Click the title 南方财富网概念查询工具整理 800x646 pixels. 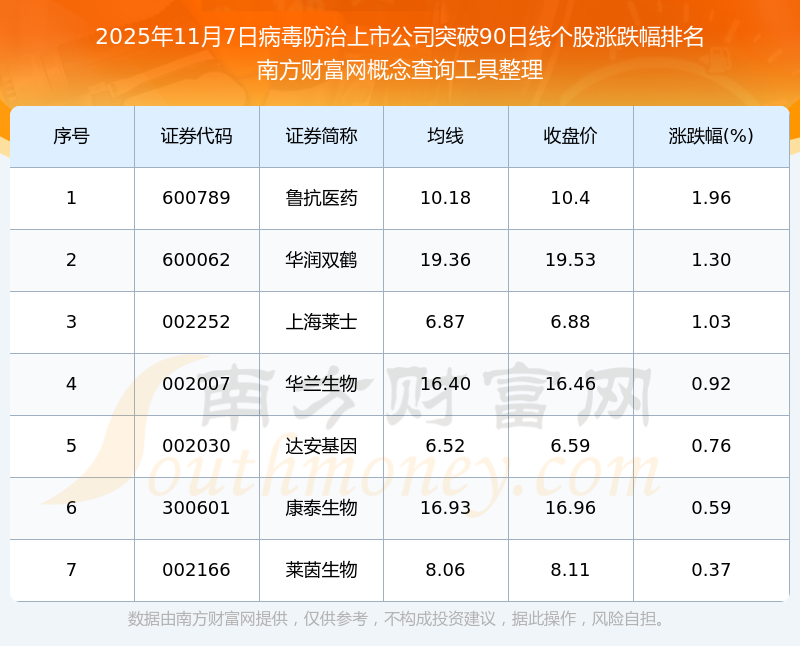click(x=400, y=70)
